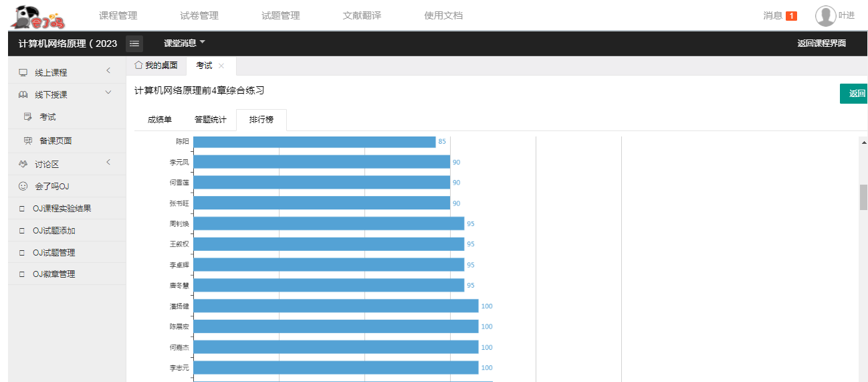This screenshot has height=382, width=868.
Task: Click the bar for 陈阳 scoring 85
Action: click(314, 142)
